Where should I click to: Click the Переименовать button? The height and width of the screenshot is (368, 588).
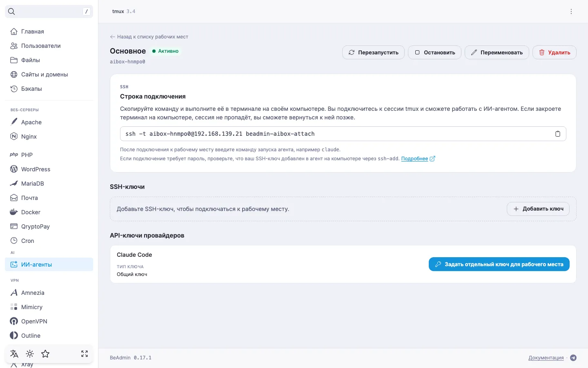click(497, 52)
